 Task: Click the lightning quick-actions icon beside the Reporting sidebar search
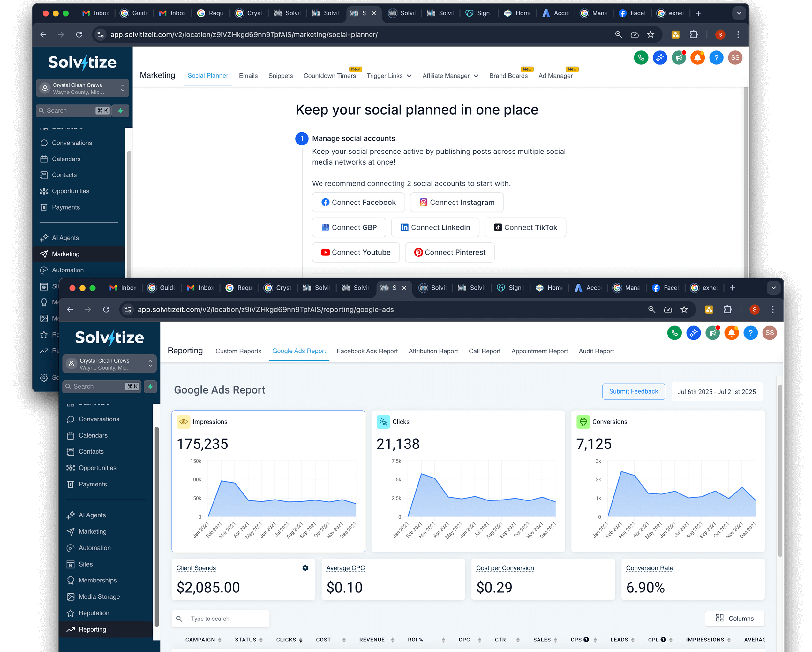150,386
